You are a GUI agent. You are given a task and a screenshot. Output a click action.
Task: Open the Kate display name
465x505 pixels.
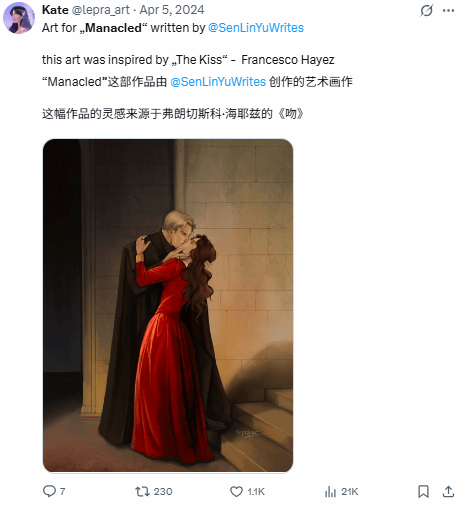(55, 10)
